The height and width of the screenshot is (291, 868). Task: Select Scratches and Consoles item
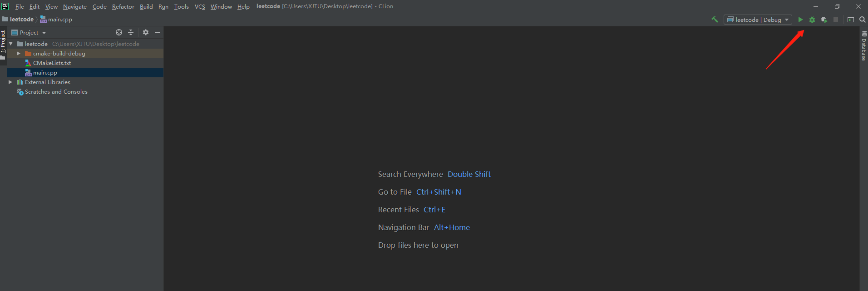coord(85,91)
